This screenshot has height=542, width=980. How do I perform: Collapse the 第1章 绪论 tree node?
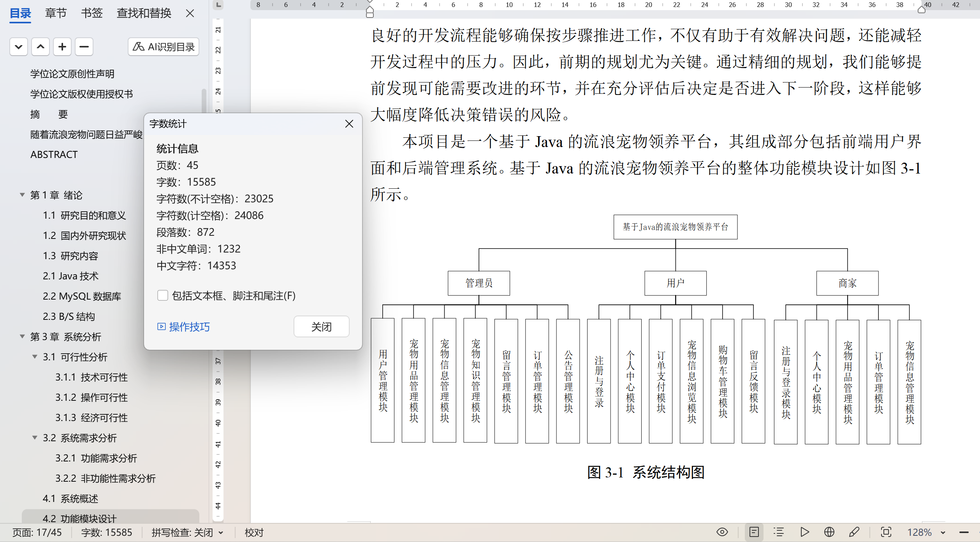[22, 195]
